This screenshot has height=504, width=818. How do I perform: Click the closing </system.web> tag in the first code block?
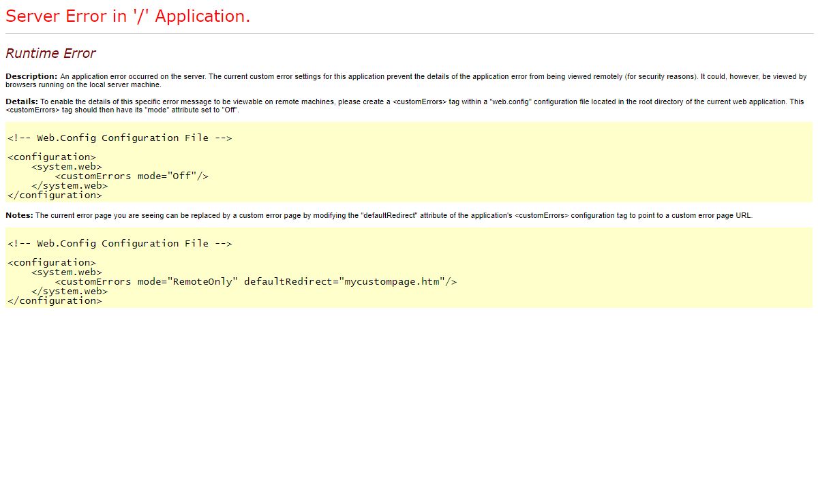point(70,185)
